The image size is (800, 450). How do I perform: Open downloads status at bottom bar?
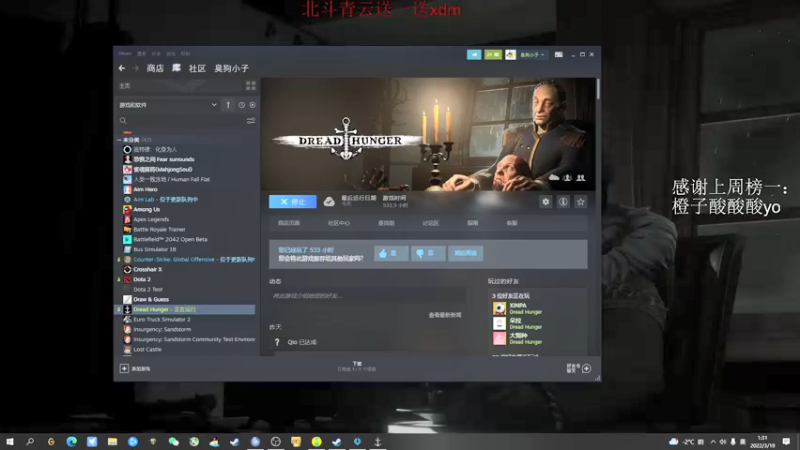tap(357, 366)
